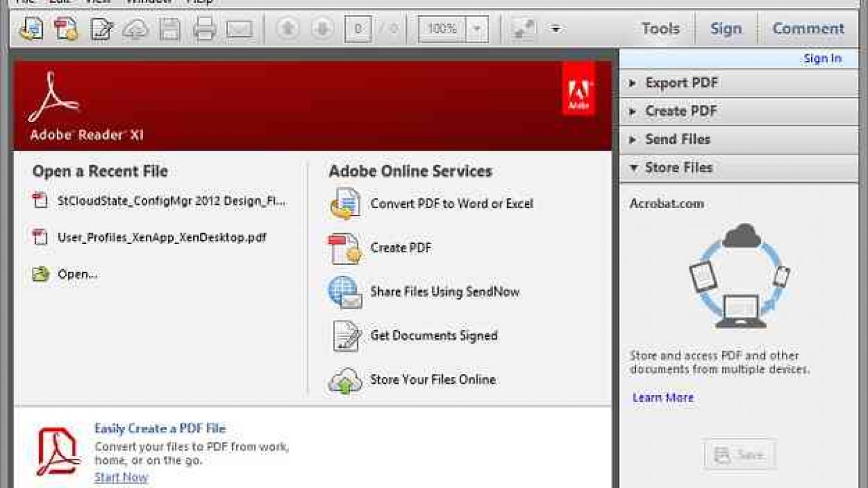Screen dimensions: 868x488
Task: Click the Open a Recent File heading
Action: pos(100,171)
